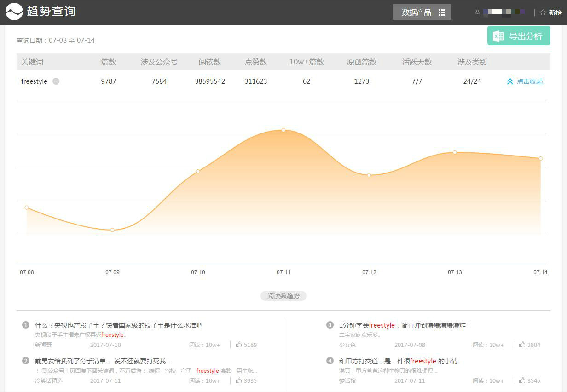Select the 篇数 column header

point(109,62)
